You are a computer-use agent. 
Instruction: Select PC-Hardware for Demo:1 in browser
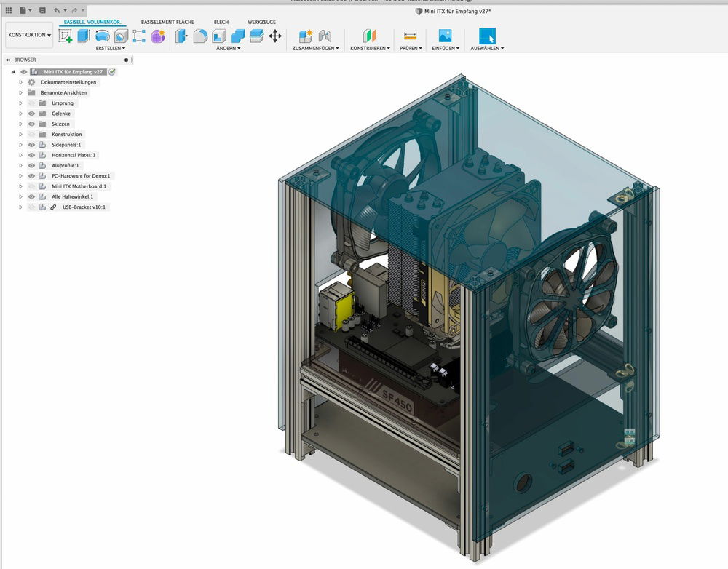click(82, 176)
